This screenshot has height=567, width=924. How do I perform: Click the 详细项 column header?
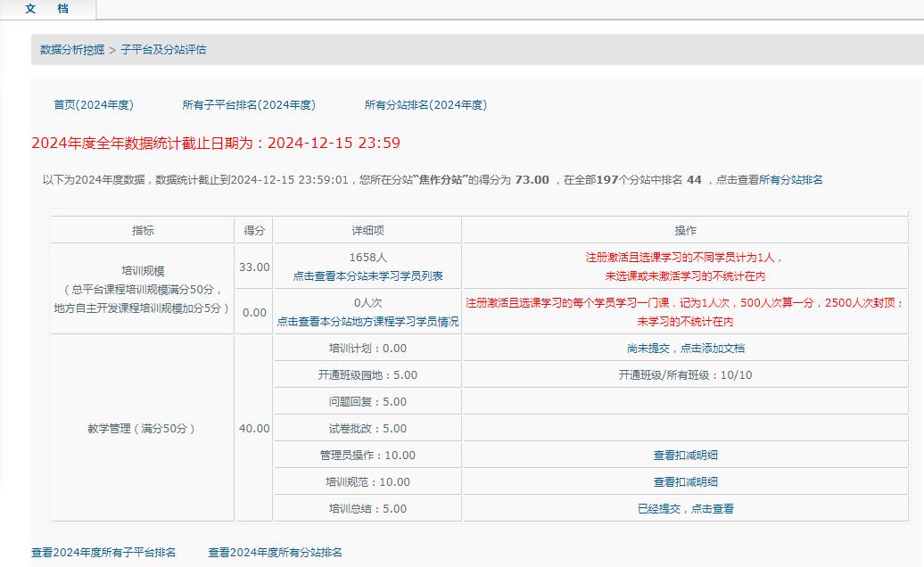tap(367, 231)
